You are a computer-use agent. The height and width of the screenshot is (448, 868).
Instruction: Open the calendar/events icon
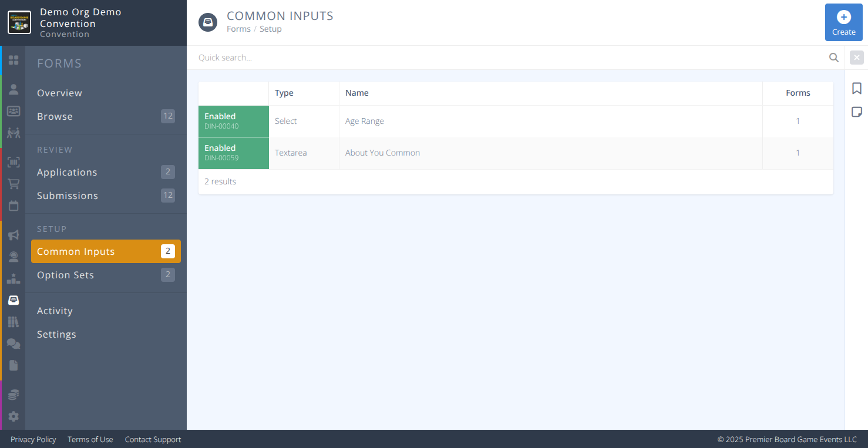pos(14,206)
